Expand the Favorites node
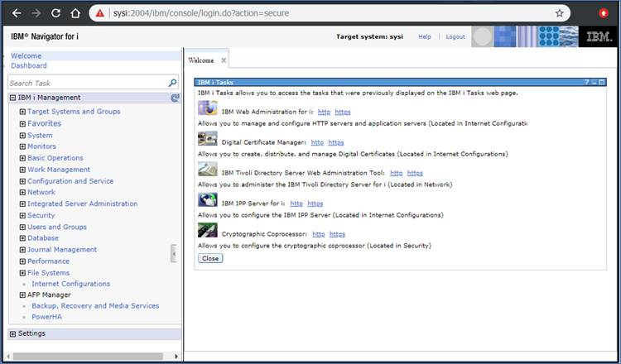This screenshot has height=364, width=621. point(22,124)
